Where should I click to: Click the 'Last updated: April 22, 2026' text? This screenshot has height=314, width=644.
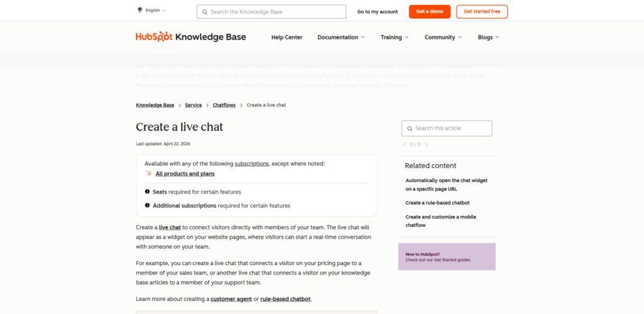(x=163, y=144)
